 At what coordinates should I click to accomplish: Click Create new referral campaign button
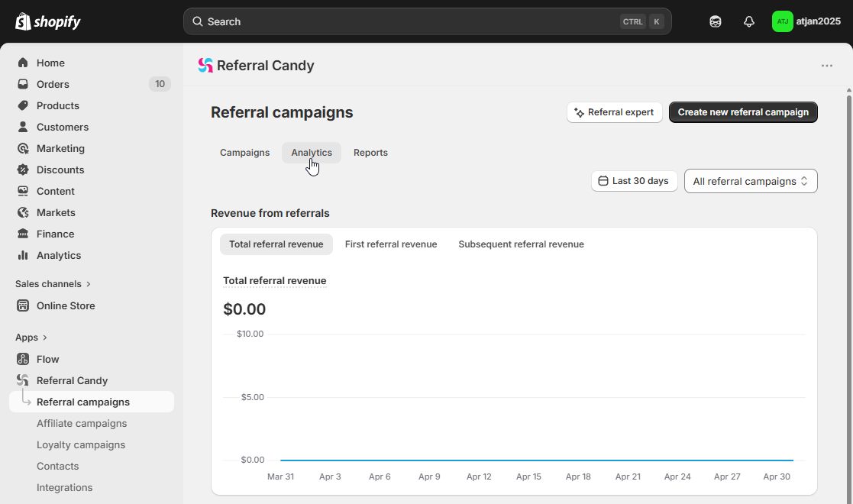[743, 112]
